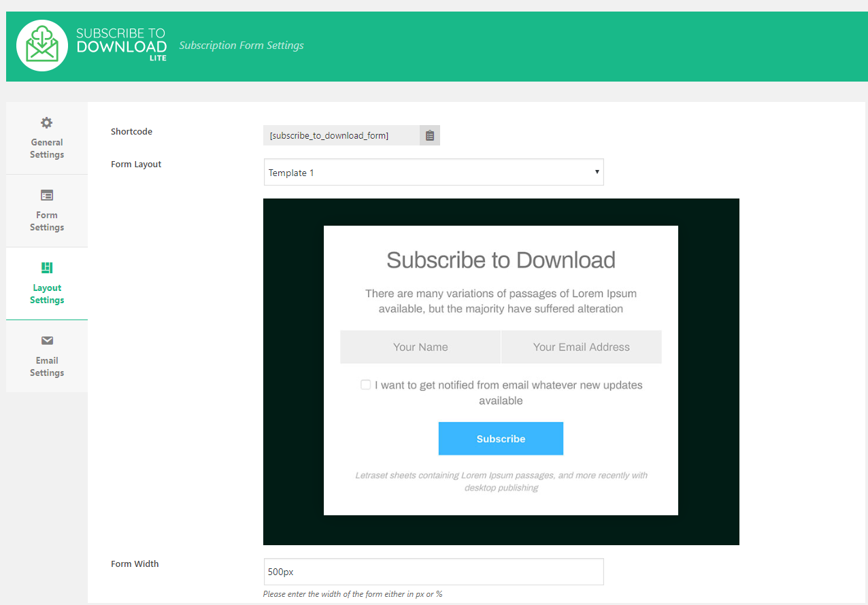Click the green Layout Settings grid icon
Image resolution: width=868 pixels, height=605 pixels.
pyautogui.click(x=47, y=268)
